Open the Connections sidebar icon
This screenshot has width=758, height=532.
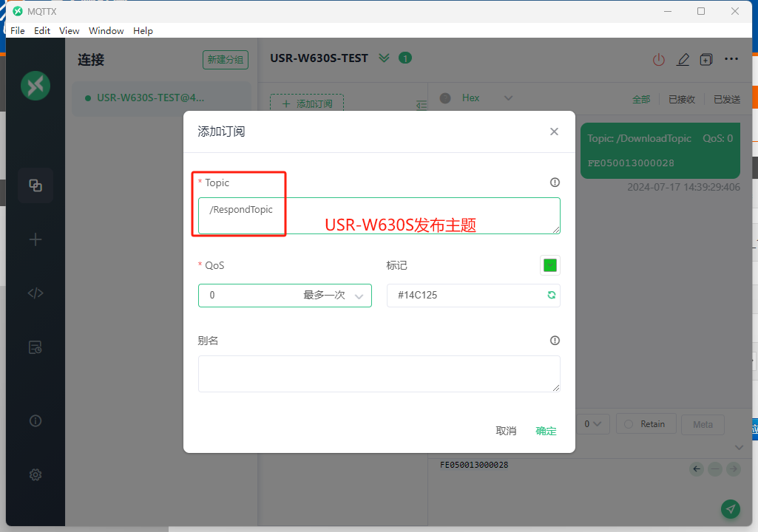[x=35, y=185]
